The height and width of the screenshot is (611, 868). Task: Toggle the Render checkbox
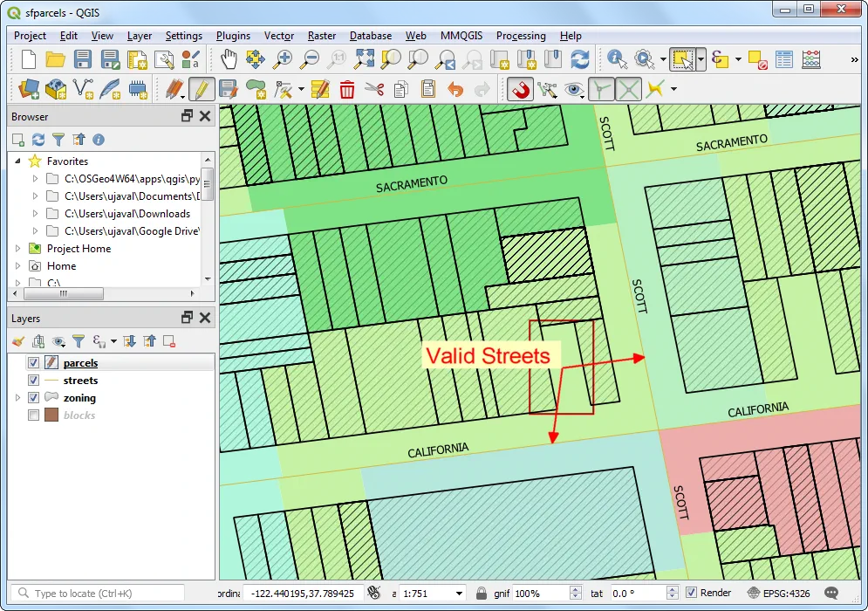point(691,593)
